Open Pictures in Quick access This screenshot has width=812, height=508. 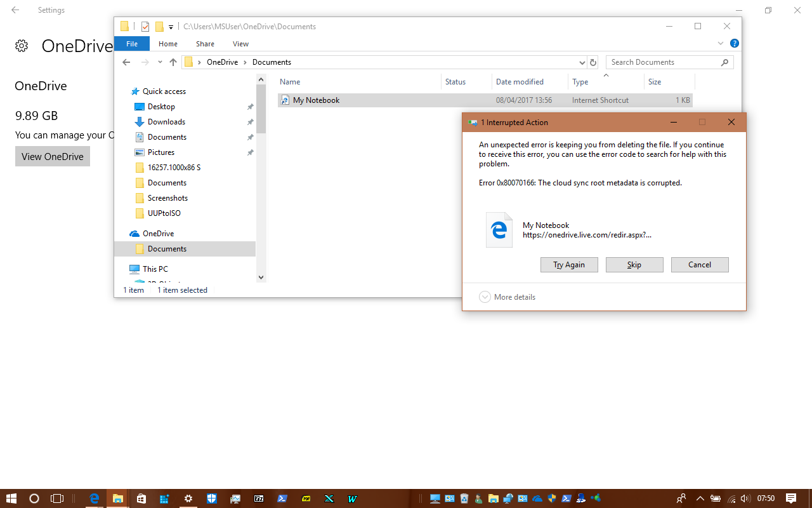(x=160, y=152)
